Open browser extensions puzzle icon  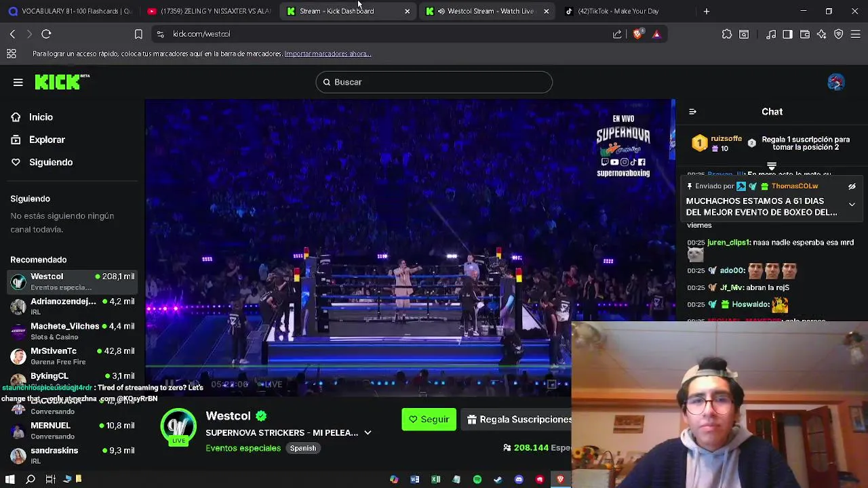(x=727, y=34)
